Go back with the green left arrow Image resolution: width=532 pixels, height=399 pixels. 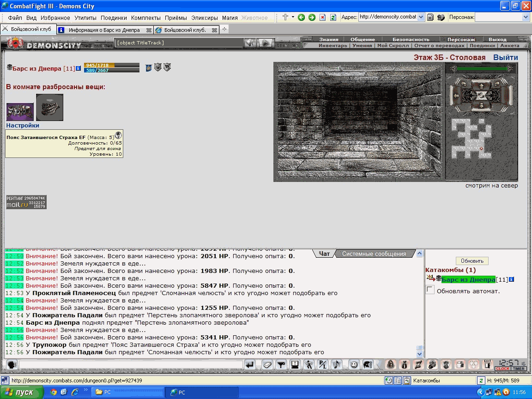click(301, 17)
